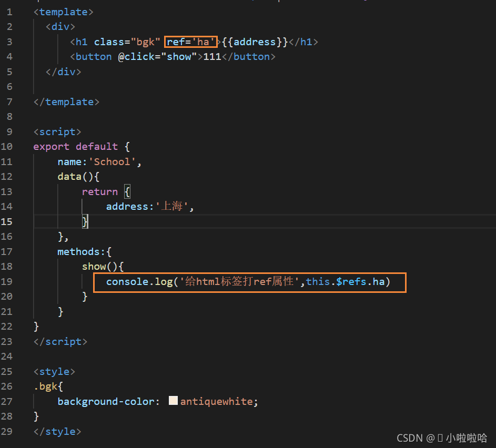Click the closing </template> tag
The height and width of the screenshot is (448, 496).
pyautogui.click(x=66, y=102)
